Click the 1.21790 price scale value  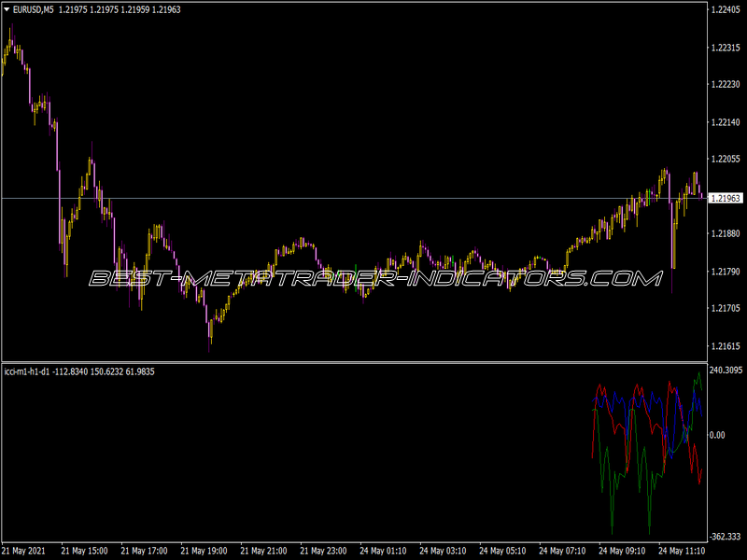tap(726, 272)
